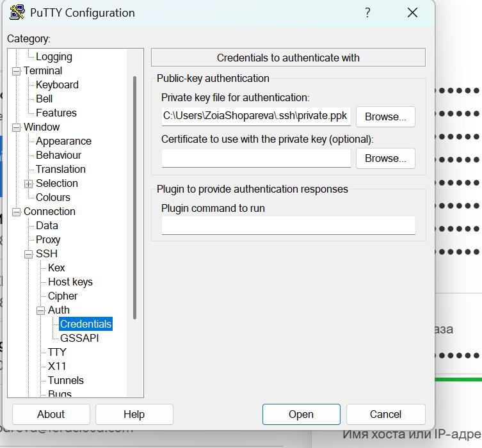Select the Selection category

tap(57, 184)
